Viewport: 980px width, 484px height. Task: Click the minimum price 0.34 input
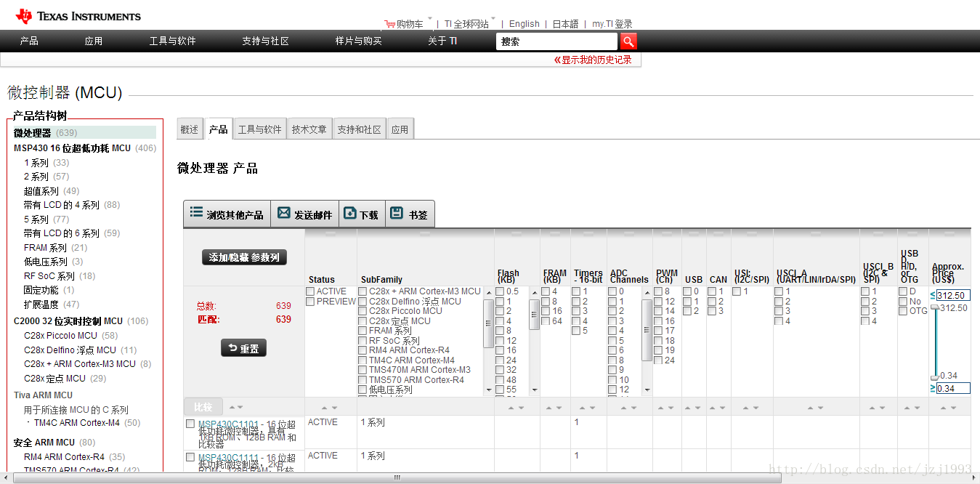pos(953,388)
